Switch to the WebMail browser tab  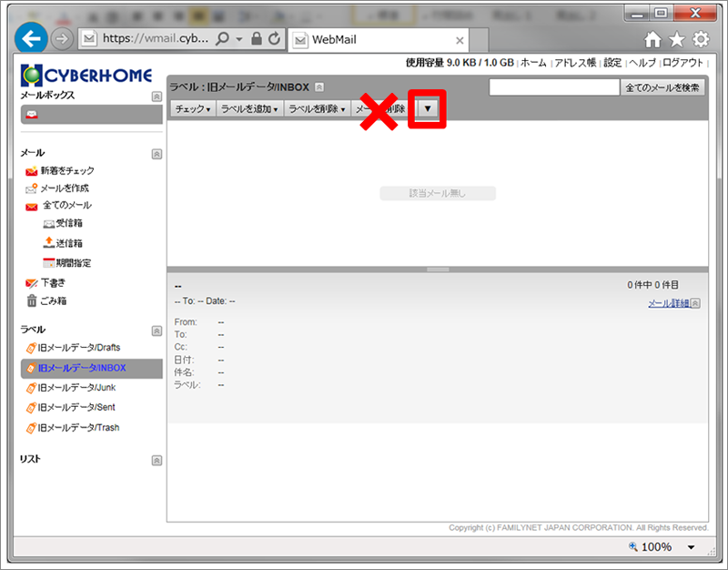pos(373,41)
